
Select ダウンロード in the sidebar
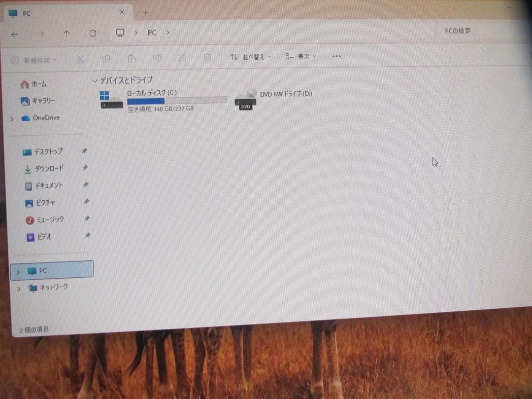click(x=48, y=169)
